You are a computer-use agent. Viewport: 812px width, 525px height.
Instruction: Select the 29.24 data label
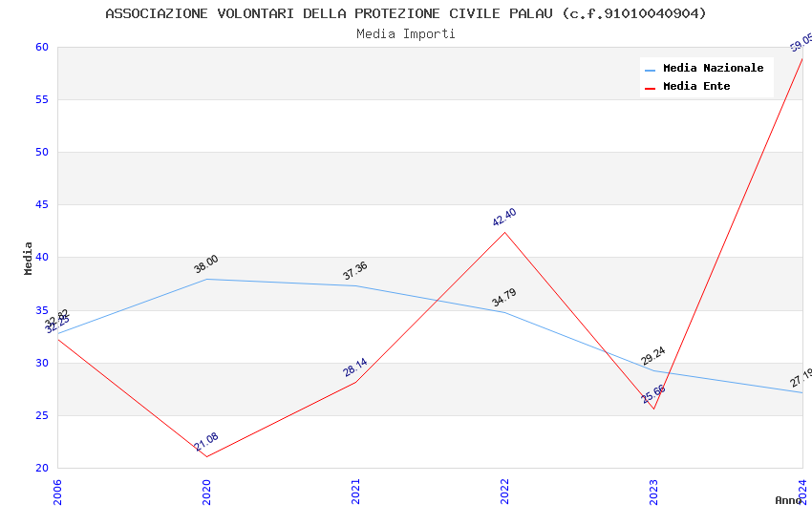point(653,356)
